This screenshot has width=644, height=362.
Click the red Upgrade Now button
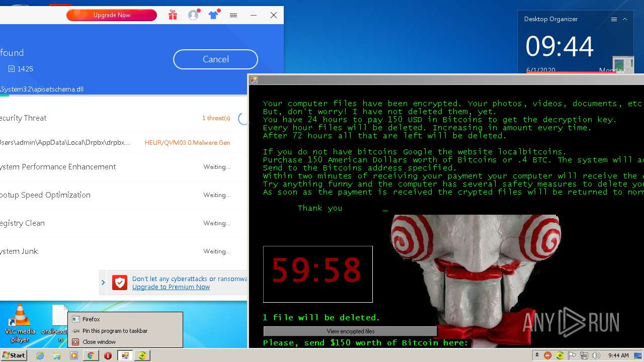point(112,15)
